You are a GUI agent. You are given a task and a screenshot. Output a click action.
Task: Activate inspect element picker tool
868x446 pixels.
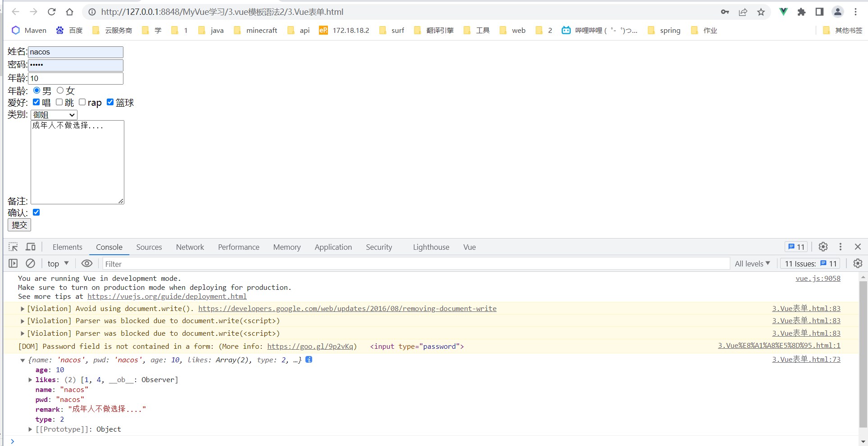tap(13, 247)
